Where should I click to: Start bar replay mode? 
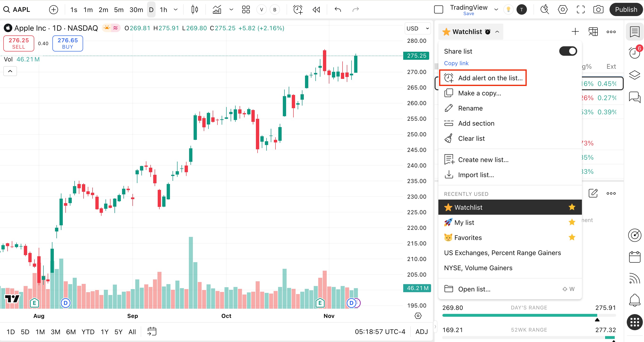pos(316,9)
